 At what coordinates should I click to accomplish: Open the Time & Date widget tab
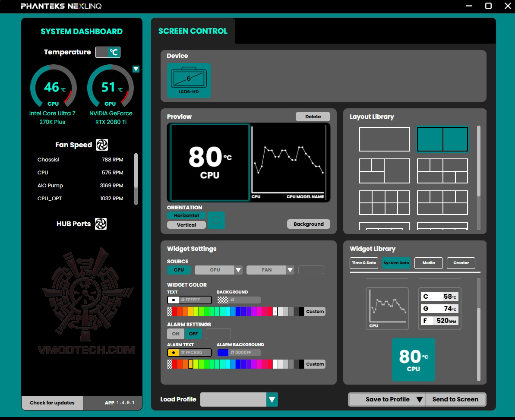point(364,263)
